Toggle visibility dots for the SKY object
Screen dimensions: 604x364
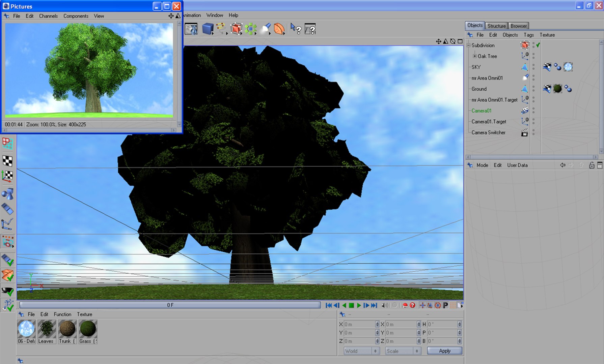[533, 67]
